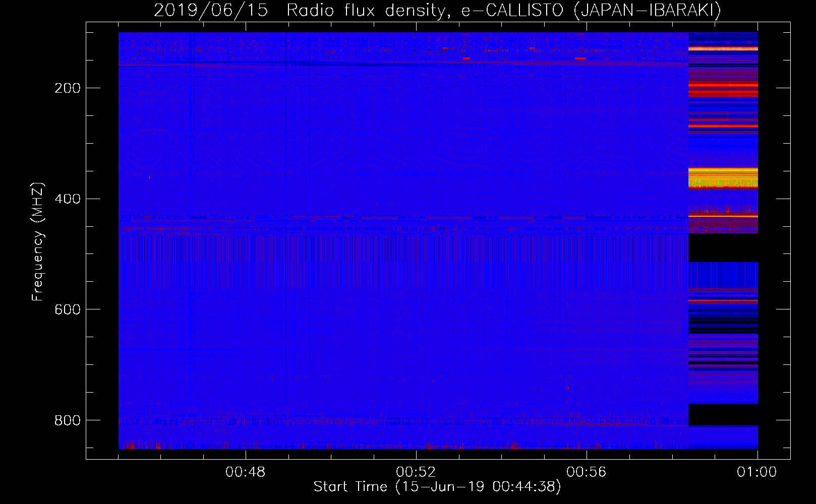Screen dimensions: 816x504
Task: Click the upper black data gap near 490 MHz
Action: [x=723, y=247]
